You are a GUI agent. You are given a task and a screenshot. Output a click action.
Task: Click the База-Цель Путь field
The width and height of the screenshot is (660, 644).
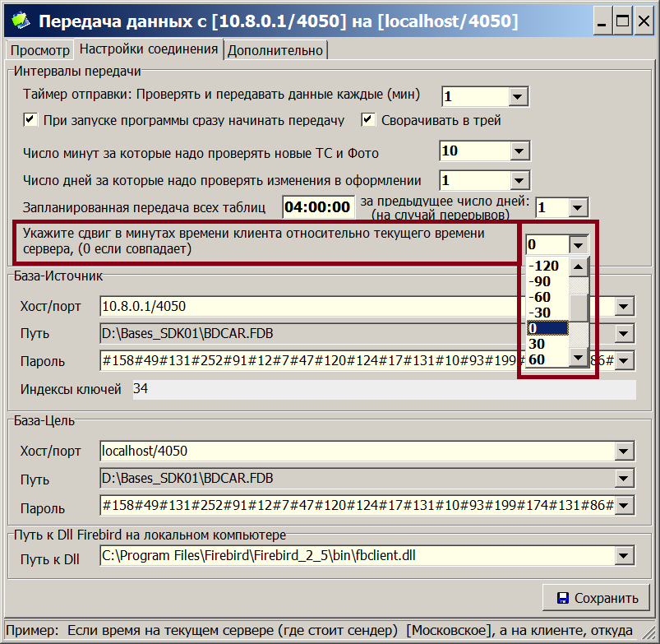pyautogui.click(x=358, y=479)
